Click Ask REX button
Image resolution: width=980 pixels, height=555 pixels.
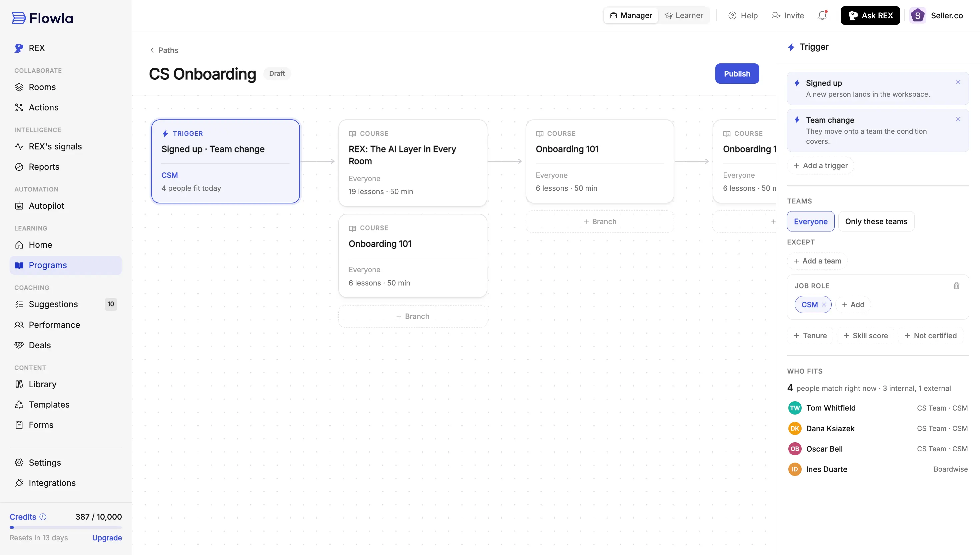click(870, 16)
